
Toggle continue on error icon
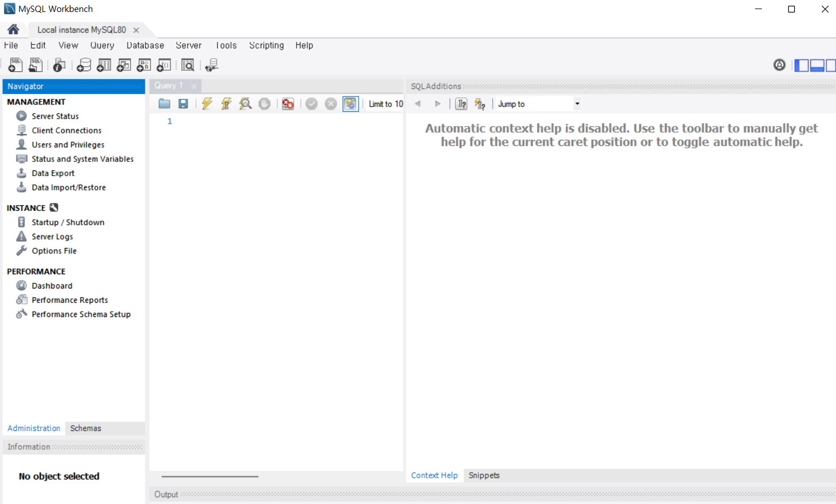coord(288,104)
